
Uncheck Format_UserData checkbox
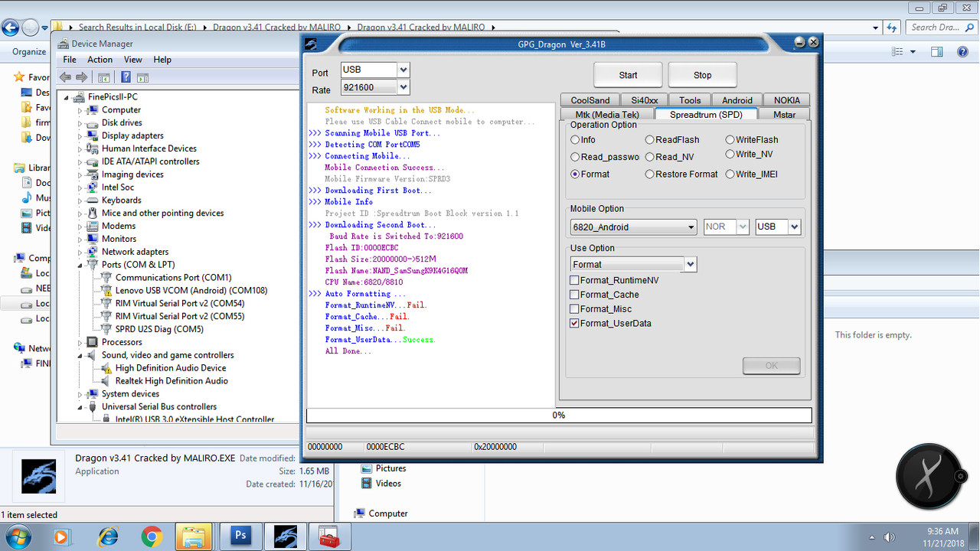(574, 324)
